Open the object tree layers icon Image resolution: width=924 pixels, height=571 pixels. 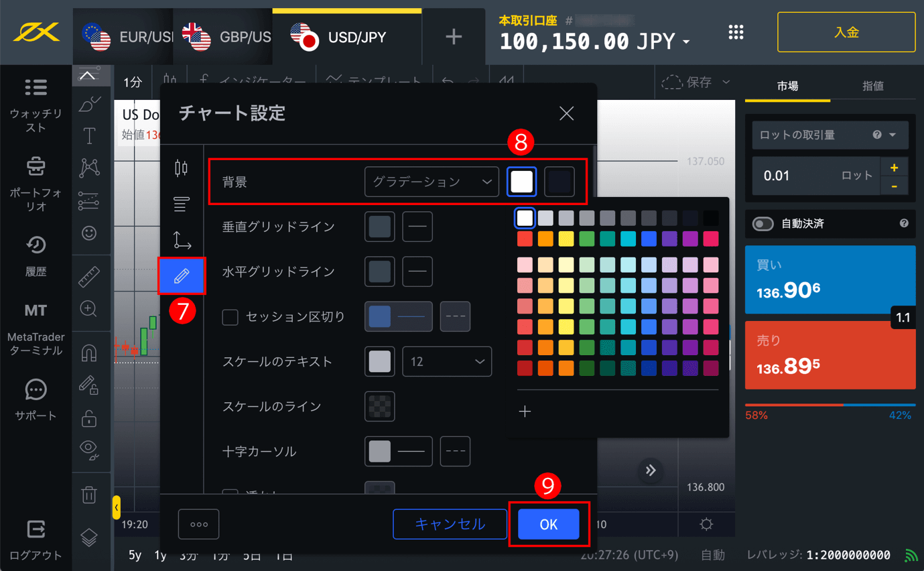[88, 537]
